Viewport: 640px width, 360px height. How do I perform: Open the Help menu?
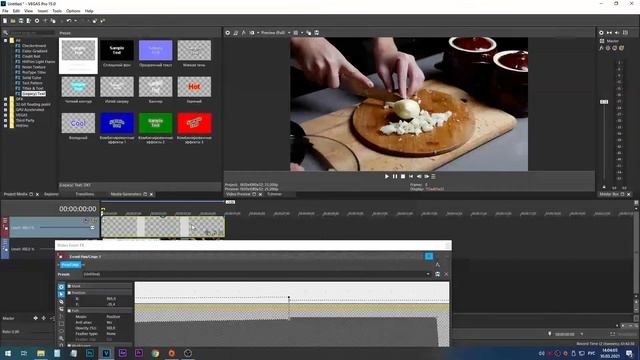tap(89, 11)
